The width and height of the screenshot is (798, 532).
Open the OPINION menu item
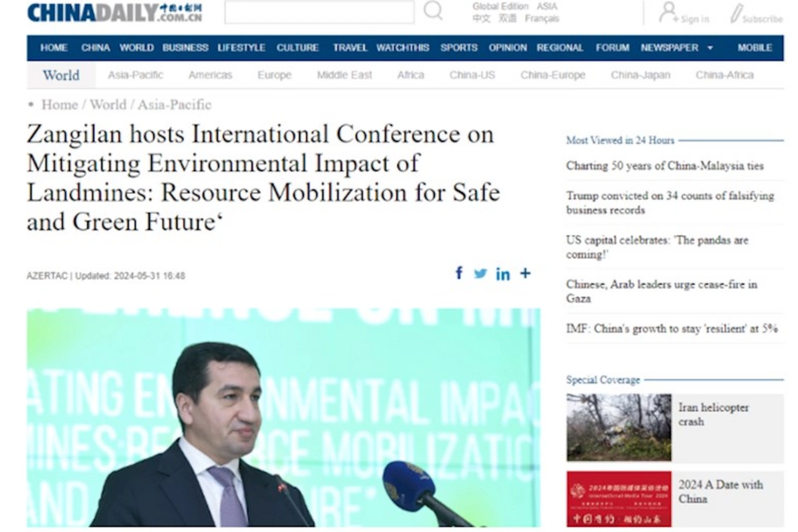(x=507, y=48)
